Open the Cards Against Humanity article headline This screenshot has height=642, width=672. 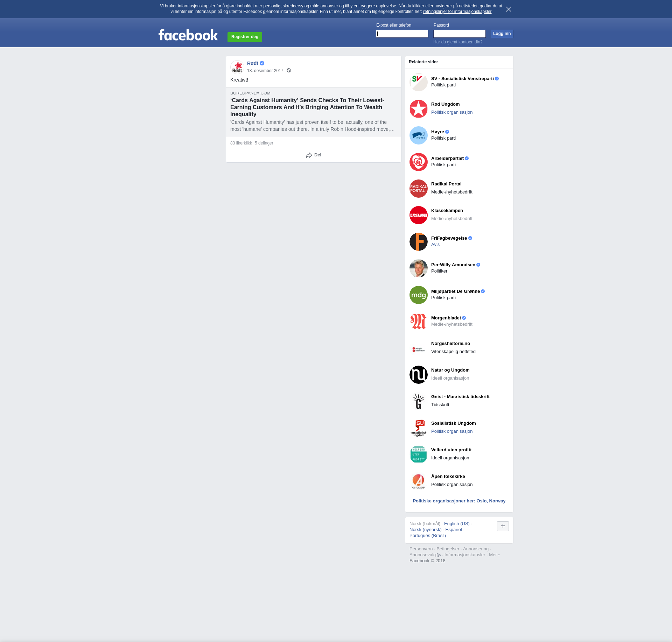(307, 107)
